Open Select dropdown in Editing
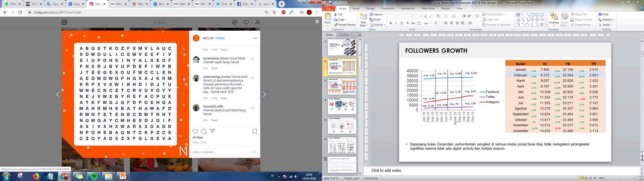 605,25
